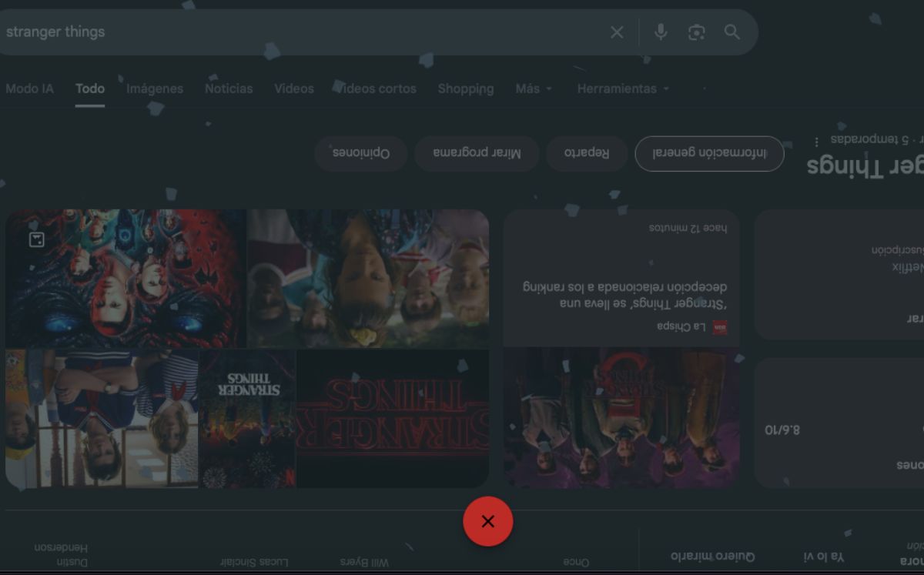Screen dimensions: 924x575
Task: Open the Más dropdown menu
Action: [533, 89]
